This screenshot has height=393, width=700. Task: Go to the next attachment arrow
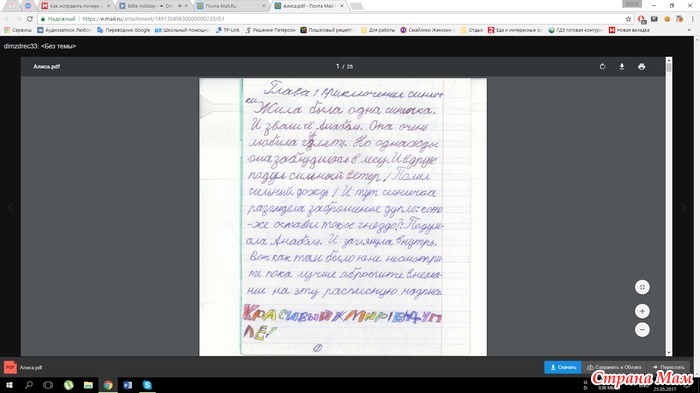pyautogui.click(x=683, y=207)
